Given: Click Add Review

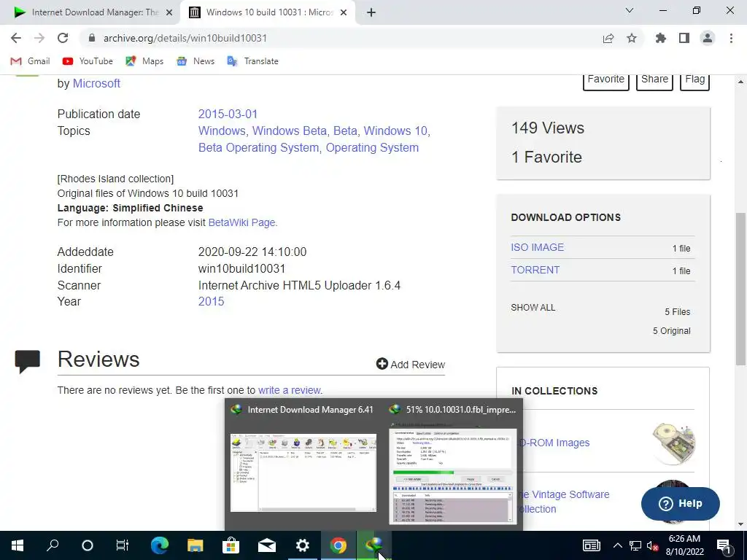Looking at the screenshot, I should click(x=410, y=365).
